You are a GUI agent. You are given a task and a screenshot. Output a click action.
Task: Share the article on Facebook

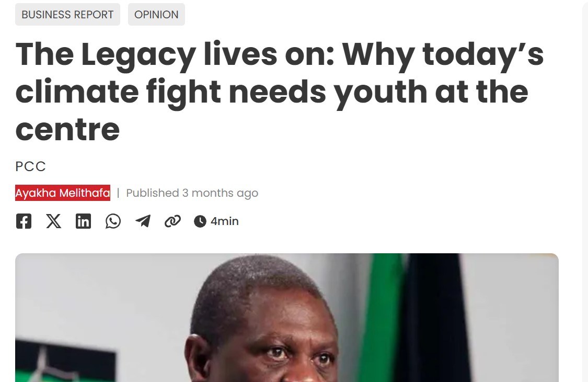coord(24,221)
